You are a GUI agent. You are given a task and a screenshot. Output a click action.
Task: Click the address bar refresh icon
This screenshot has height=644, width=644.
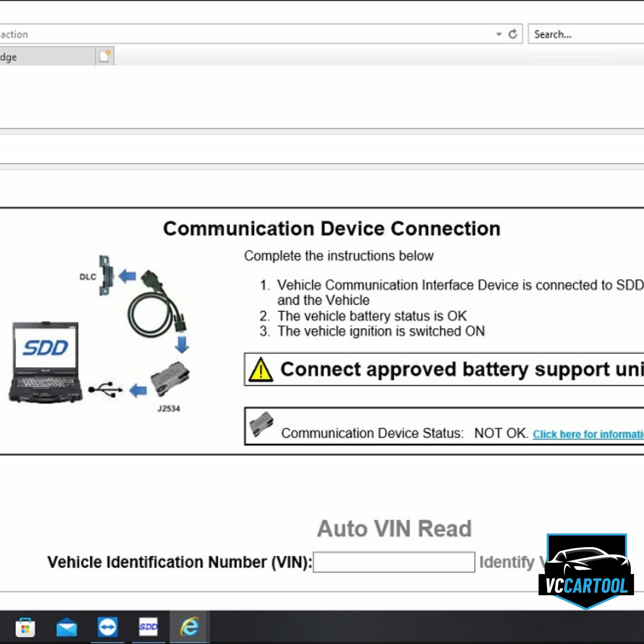point(513,34)
